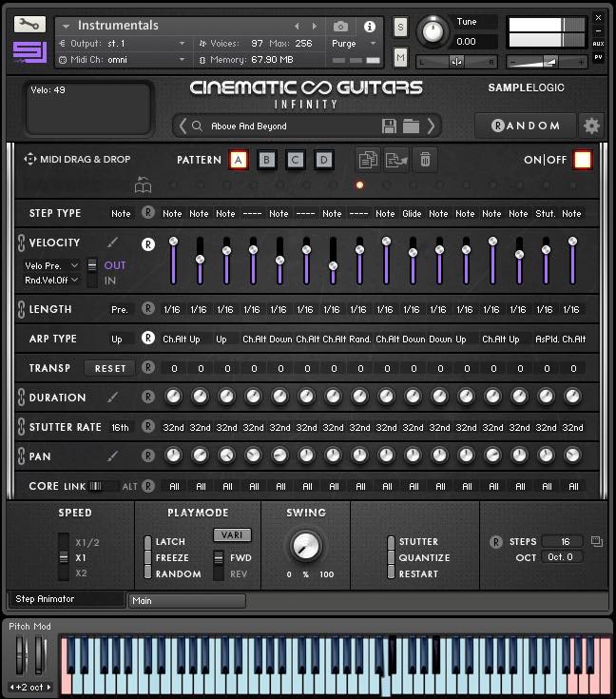Toggle the STUTTER switch
Viewport: 616px width, 699px height.
[x=391, y=542]
